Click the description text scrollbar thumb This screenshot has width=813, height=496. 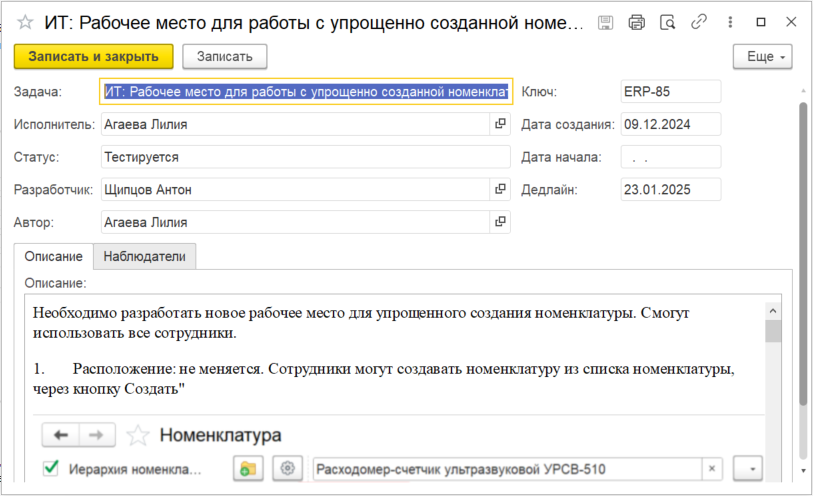[x=773, y=331]
